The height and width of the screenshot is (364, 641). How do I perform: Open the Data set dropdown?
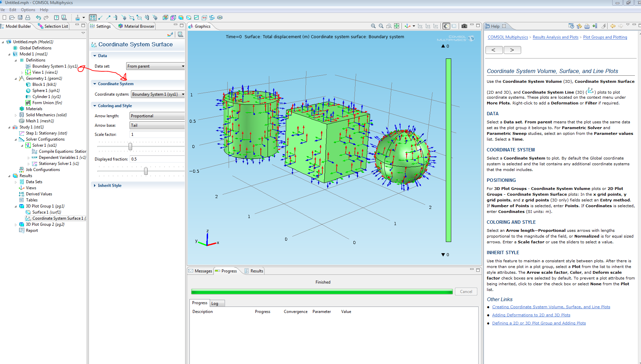coord(156,66)
